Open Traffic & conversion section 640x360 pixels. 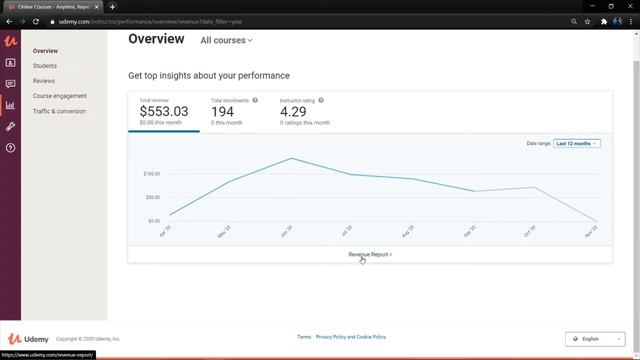(x=59, y=111)
